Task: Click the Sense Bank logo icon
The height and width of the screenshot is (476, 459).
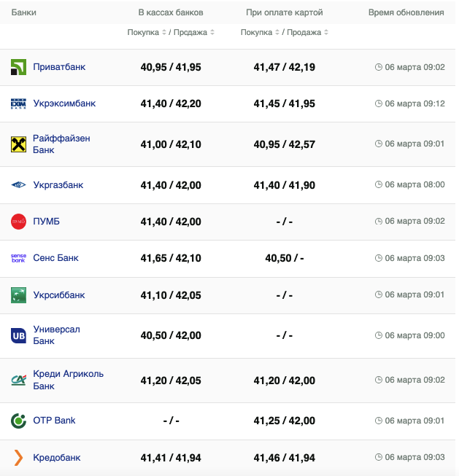Action: pyautogui.click(x=18, y=258)
